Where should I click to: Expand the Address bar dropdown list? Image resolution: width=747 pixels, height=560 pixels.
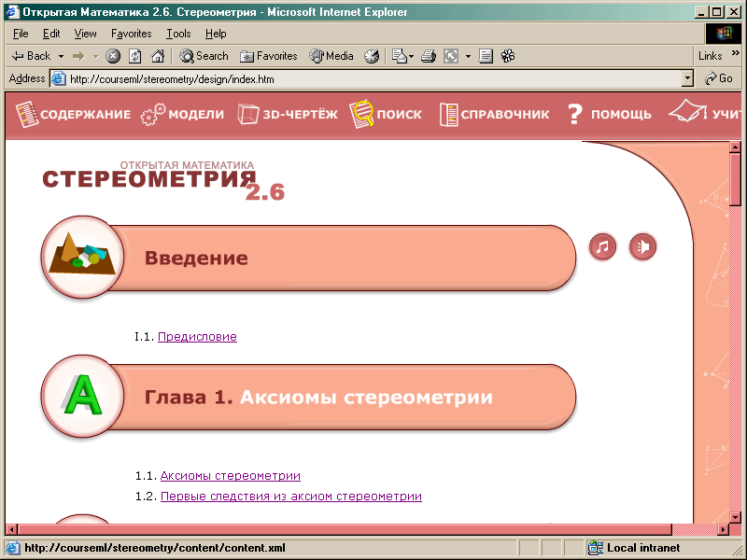coord(687,78)
